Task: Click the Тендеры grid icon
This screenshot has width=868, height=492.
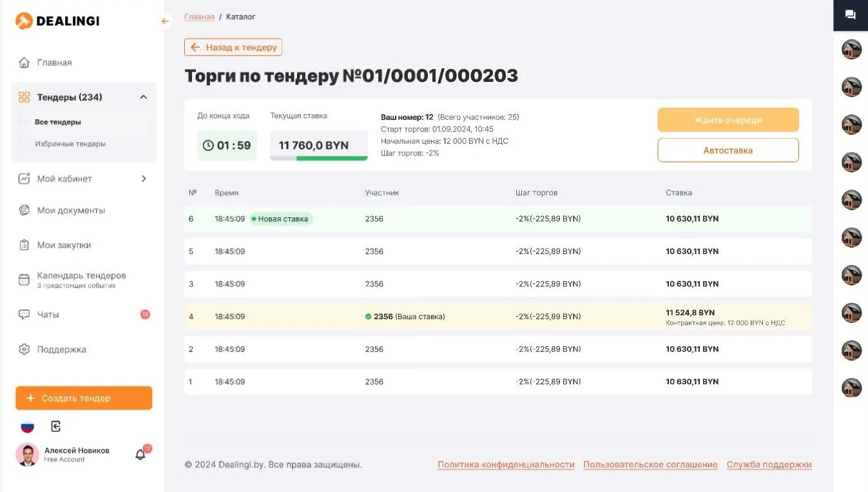Action: click(x=24, y=97)
